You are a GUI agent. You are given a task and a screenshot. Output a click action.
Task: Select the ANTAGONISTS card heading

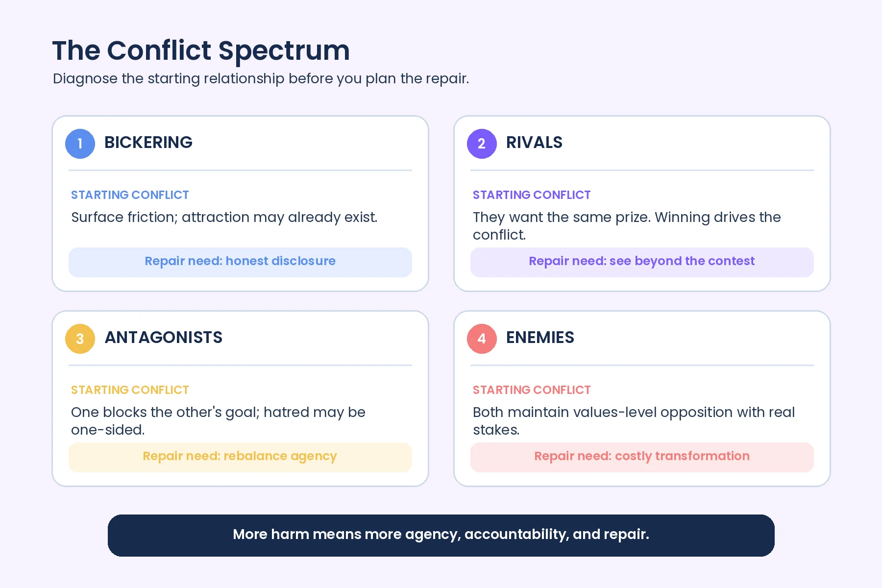point(163,338)
